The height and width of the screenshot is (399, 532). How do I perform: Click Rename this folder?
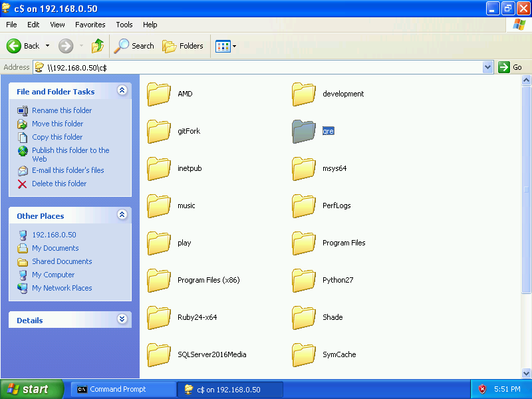click(62, 110)
